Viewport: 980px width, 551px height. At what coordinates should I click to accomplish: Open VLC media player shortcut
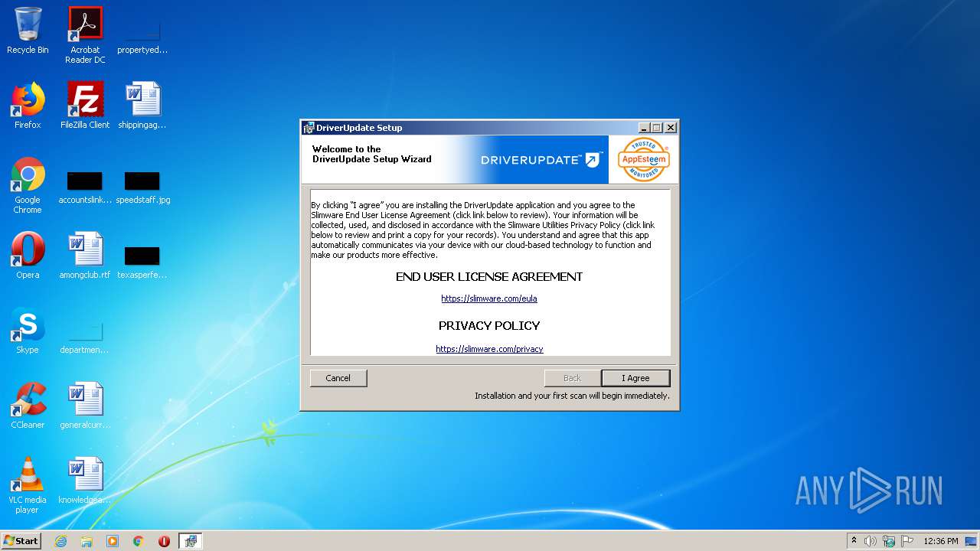tap(28, 485)
